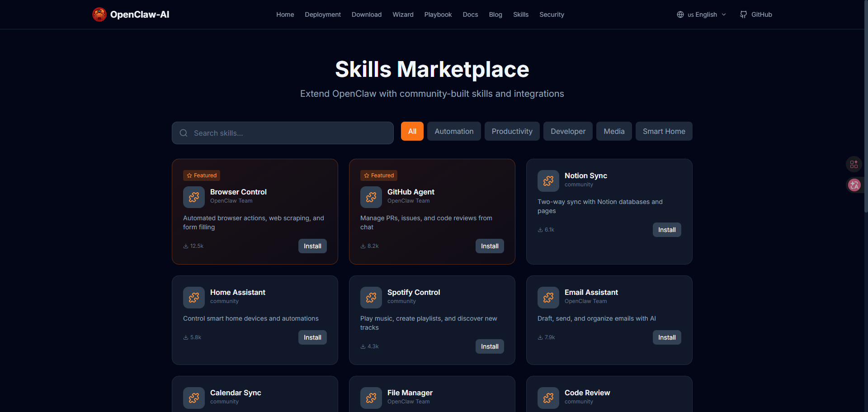
Task: Go to the Security page
Action: coord(552,14)
